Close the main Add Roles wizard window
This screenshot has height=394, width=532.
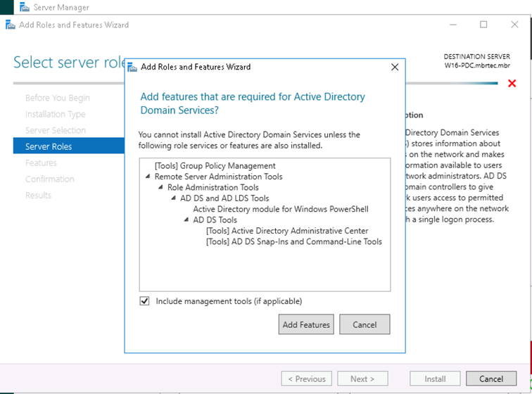(514, 25)
